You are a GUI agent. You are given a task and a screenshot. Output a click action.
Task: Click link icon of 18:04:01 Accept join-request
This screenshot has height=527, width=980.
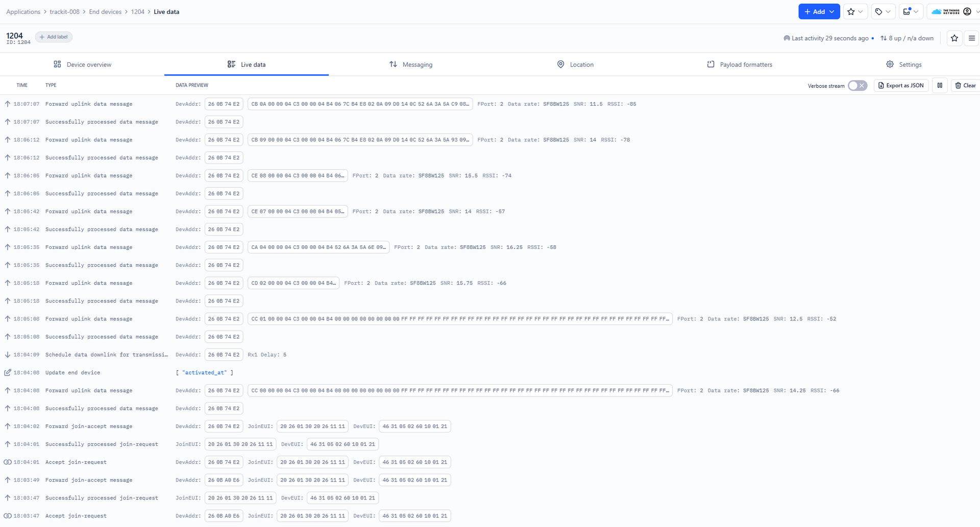pyautogui.click(x=8, y=462)
